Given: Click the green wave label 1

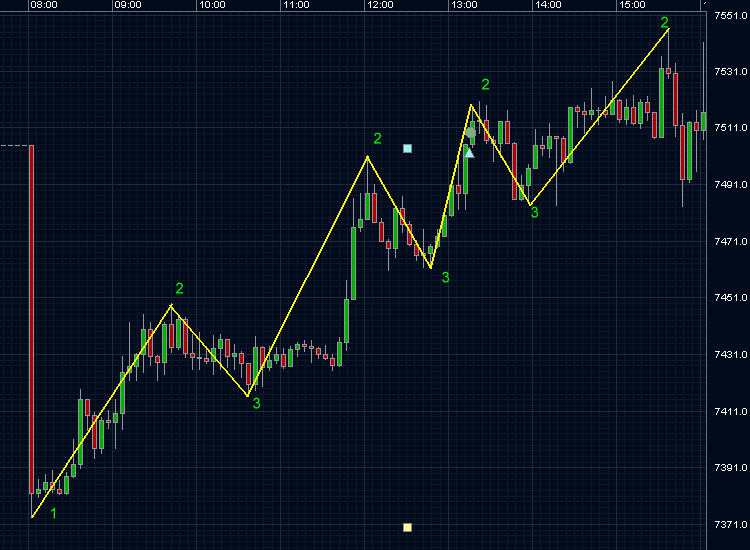Looking at the screenshot, I should [54, 513].
